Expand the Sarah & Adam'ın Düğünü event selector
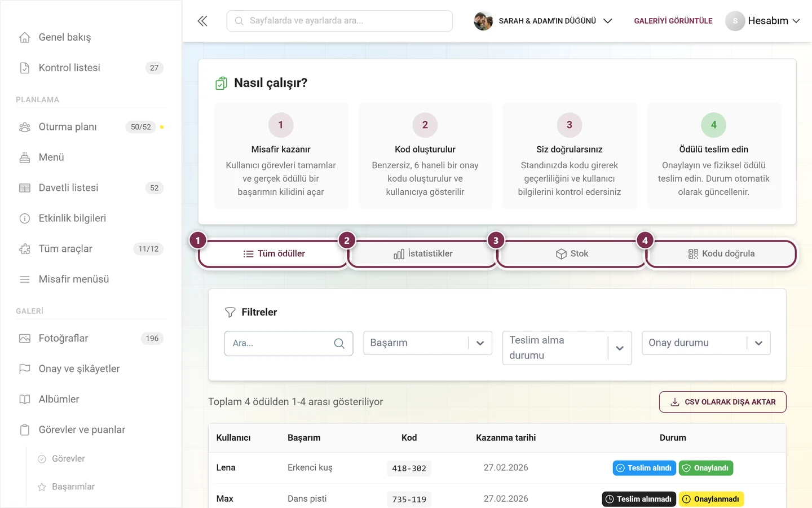This screenshot has height=508, width=812. (543, 21)
